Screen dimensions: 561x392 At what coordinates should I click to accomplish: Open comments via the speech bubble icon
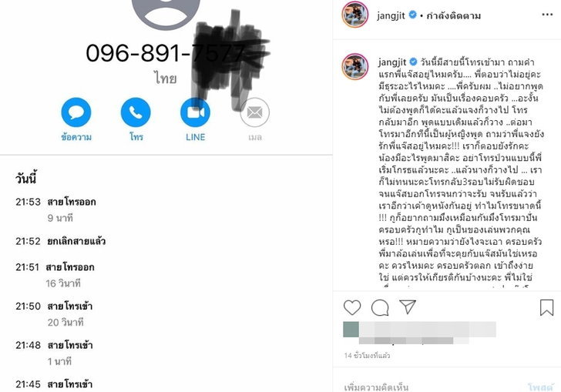point(380,307)
